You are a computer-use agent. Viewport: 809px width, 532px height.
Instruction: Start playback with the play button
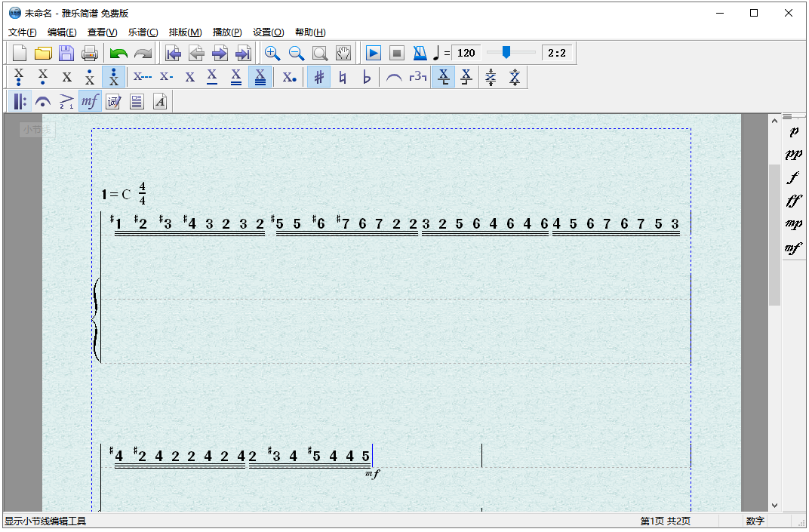[373, 53]
